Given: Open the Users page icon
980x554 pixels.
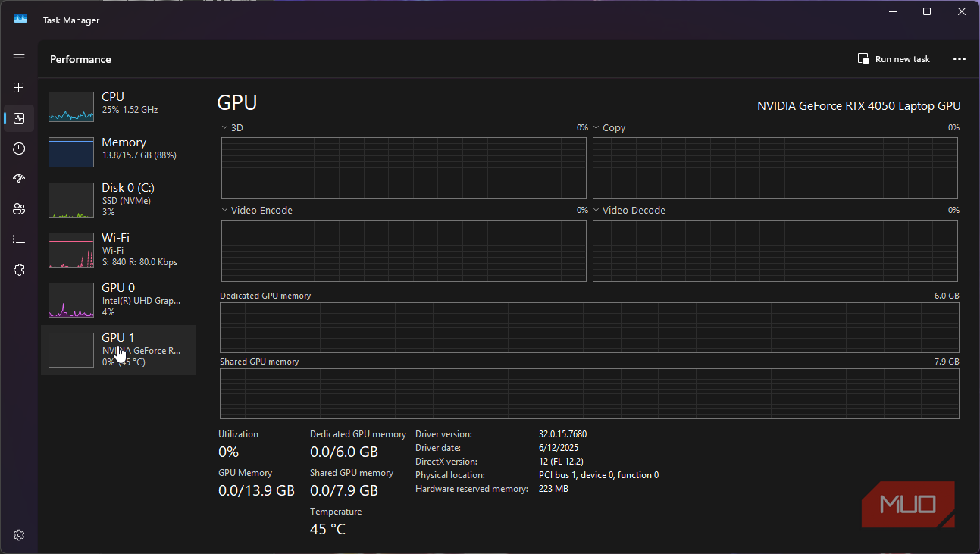Looking at the screenshot, I should point(19,209).
